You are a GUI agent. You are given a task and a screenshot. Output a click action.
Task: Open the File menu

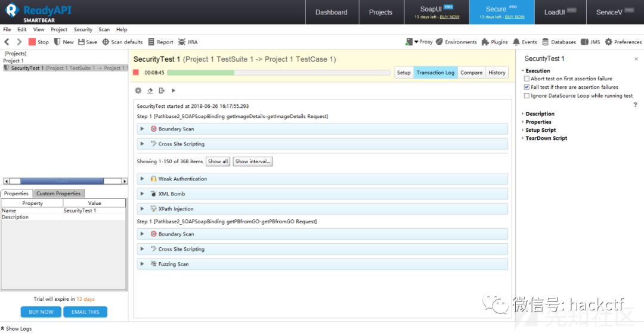point(7,30)
